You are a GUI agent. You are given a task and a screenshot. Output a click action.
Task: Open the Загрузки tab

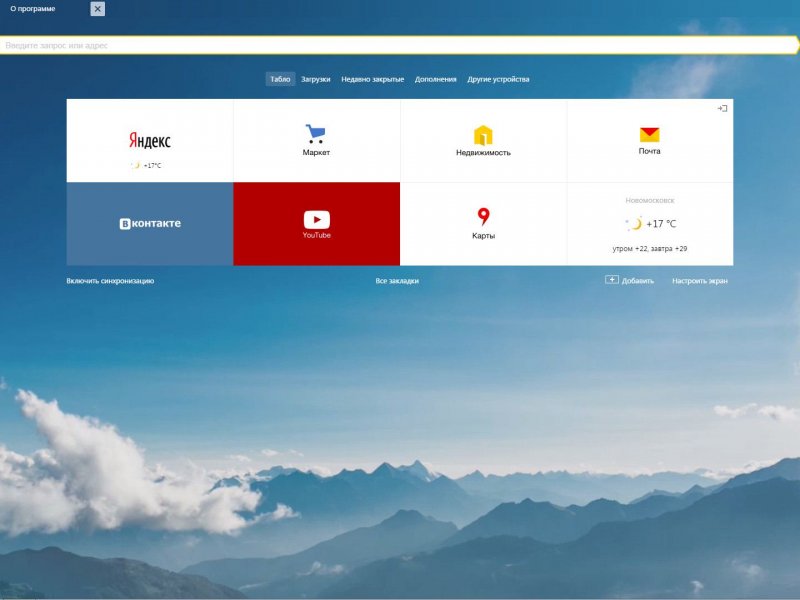tap(315, 79)
